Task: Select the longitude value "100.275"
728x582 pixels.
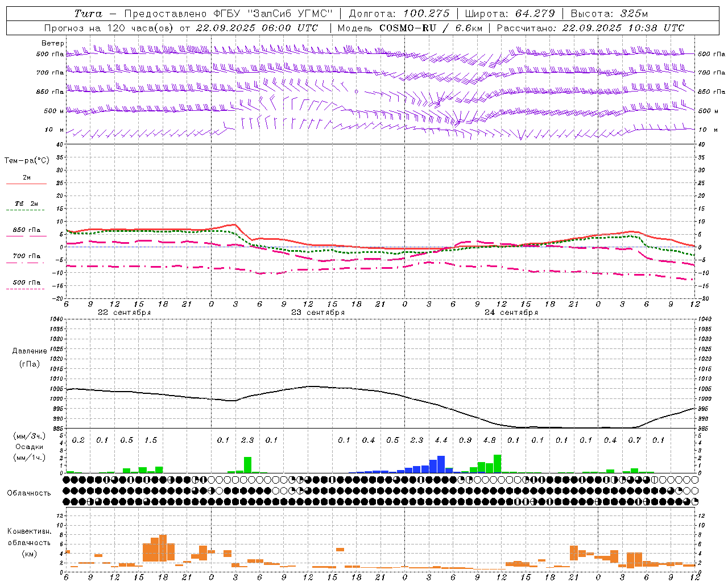Action: [426, 13]
